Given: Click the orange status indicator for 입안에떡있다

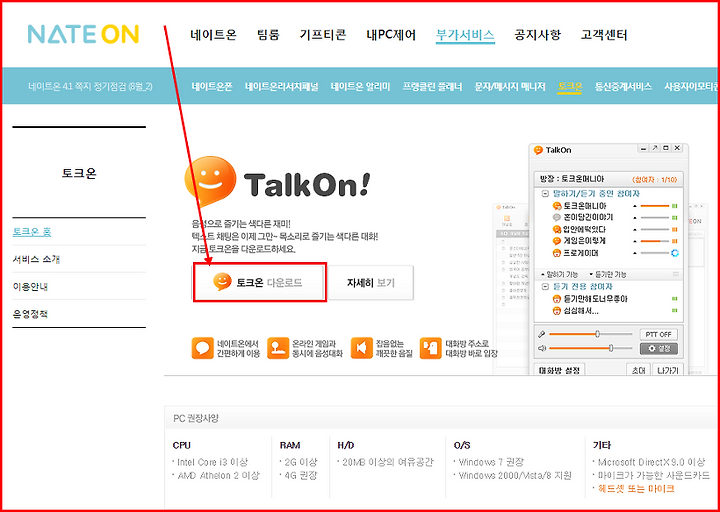Looking at the screenshot, I should pos(675,229).
